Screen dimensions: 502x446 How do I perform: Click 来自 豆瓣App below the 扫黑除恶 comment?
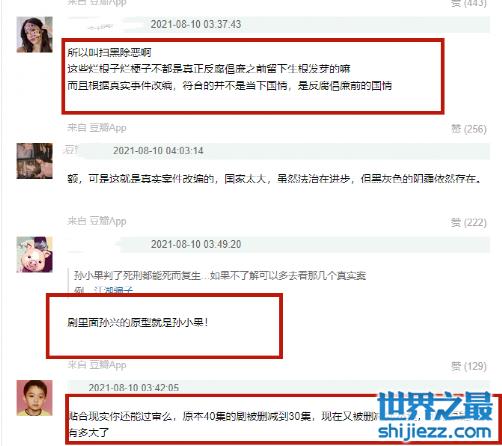97,128
